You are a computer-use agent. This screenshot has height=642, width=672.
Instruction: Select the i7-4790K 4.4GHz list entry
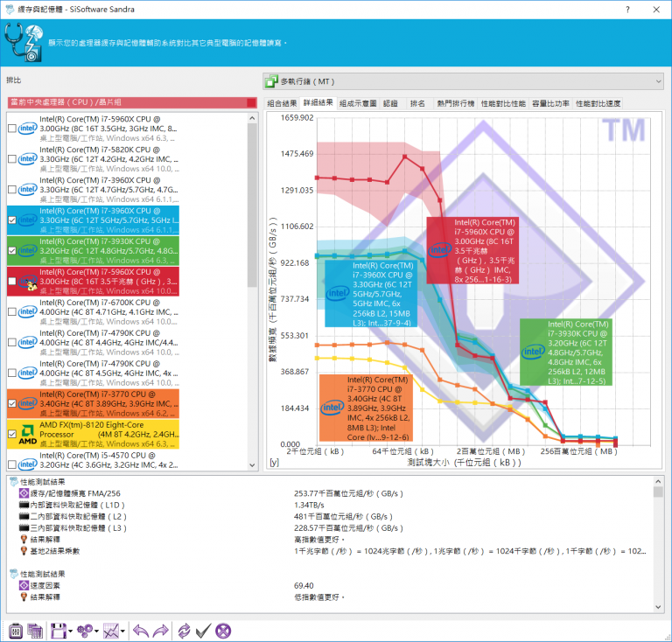93,342
